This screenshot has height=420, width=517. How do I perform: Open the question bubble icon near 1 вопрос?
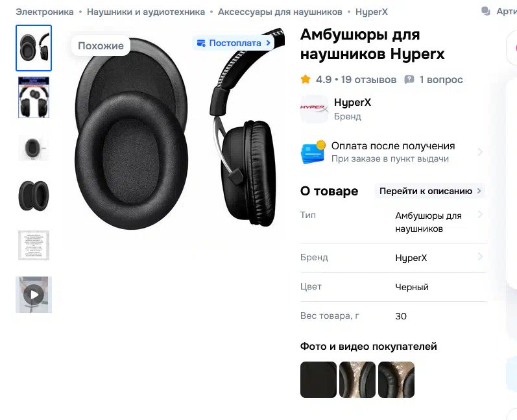click(409, 79)
